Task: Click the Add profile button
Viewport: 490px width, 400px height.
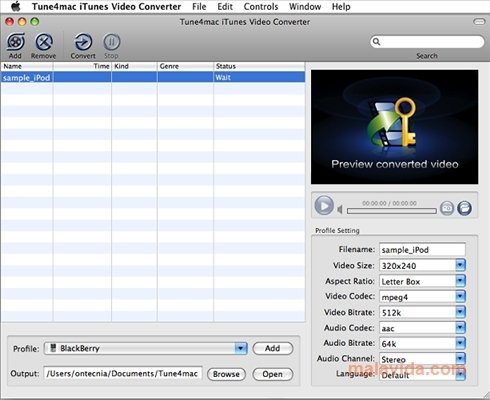Action: [x=273, y=348]
